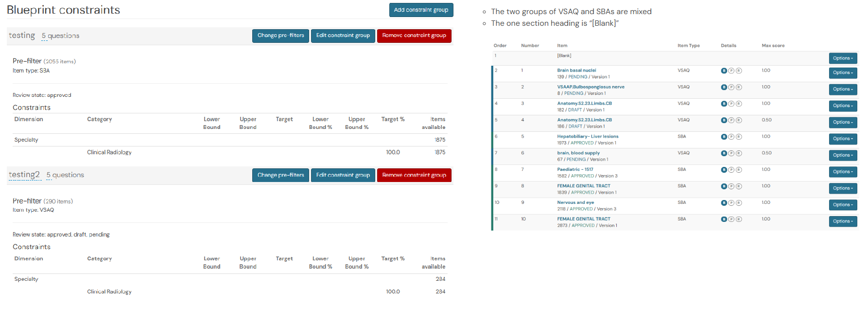The width and height of the screenshot is (868, 327).
Task: Open Options dropdown for Brain basal nuclei
Action: click(843, 73)
